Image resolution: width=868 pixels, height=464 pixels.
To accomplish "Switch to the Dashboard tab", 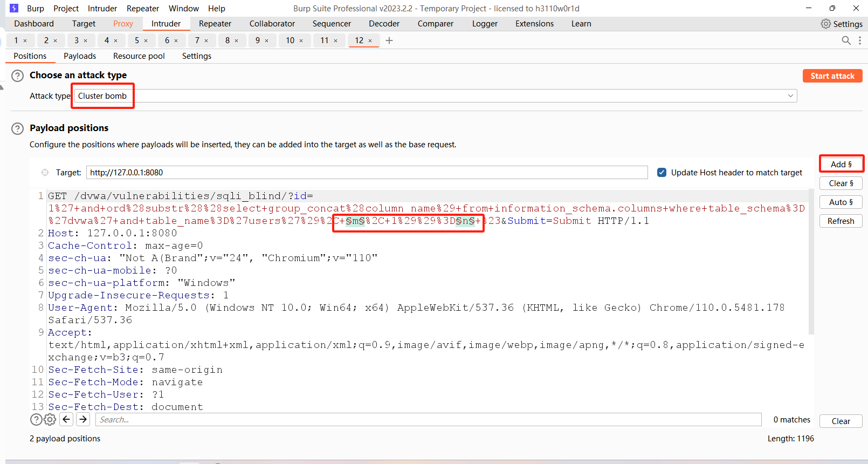I will tap(34, 24).
